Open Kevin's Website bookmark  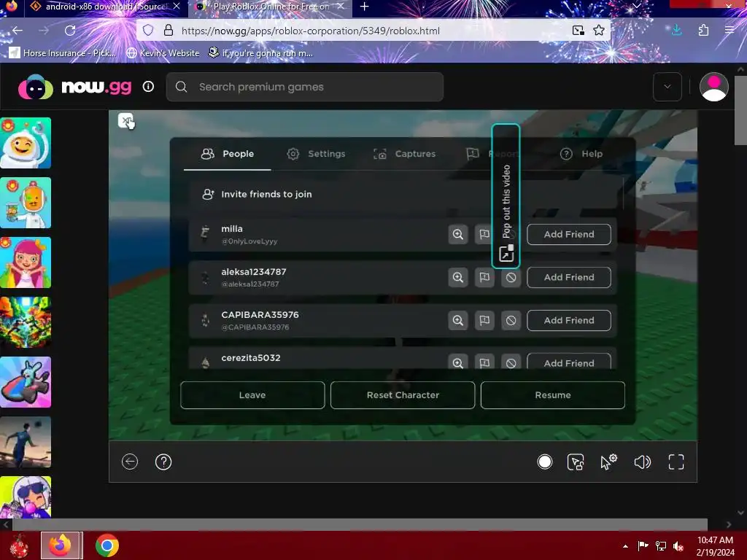pos(163,52)
